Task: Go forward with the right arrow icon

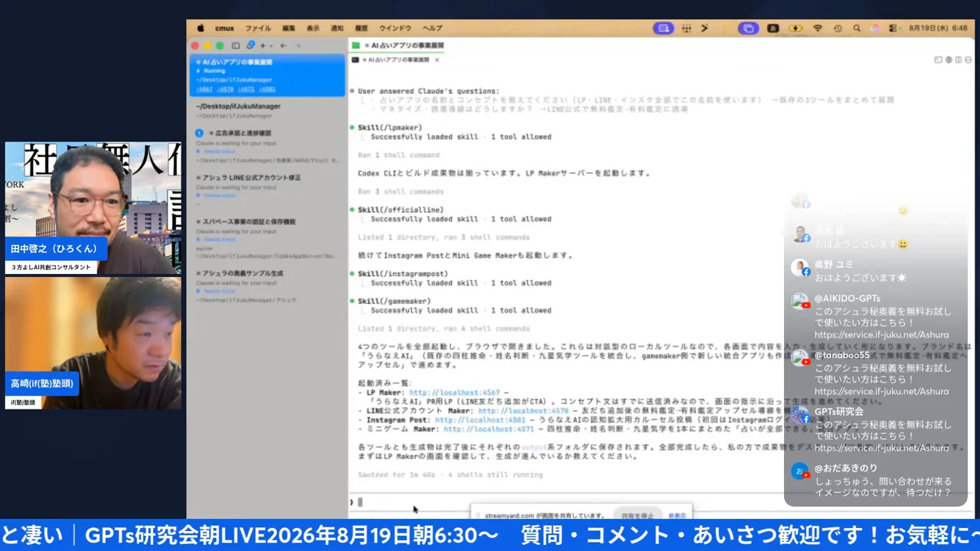Action: tap(298, 46)
